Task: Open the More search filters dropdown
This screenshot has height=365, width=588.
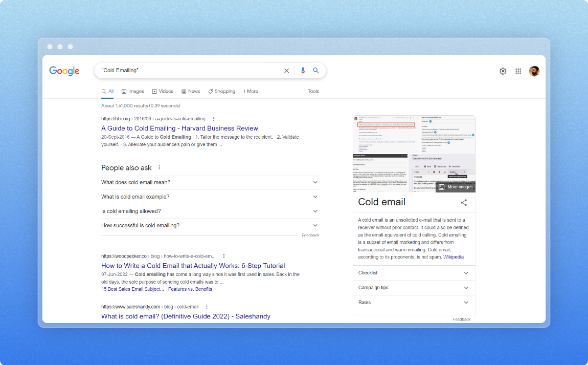Action: click(251, 91)
